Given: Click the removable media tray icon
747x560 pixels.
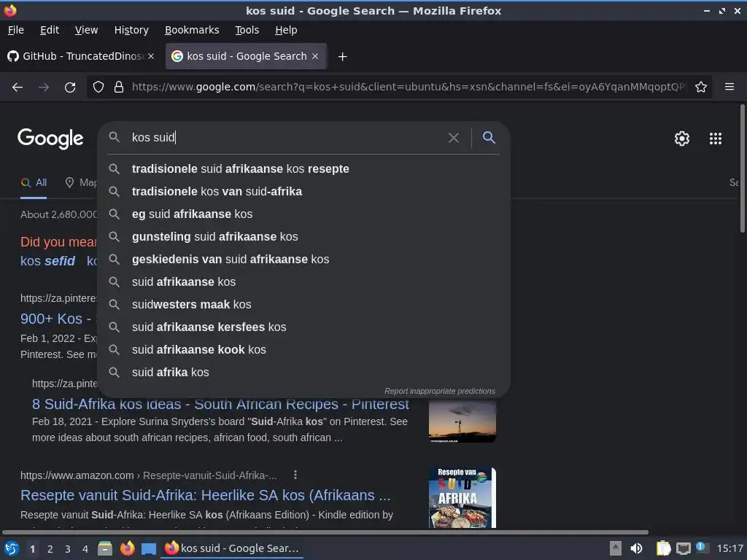Looking at the screenshot, I should point(616,548).
